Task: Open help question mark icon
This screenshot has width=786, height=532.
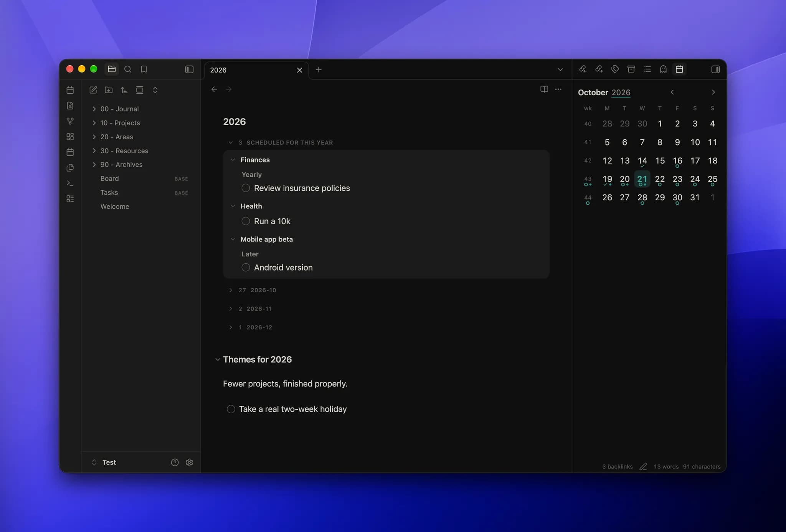Action: coord(175,462)
